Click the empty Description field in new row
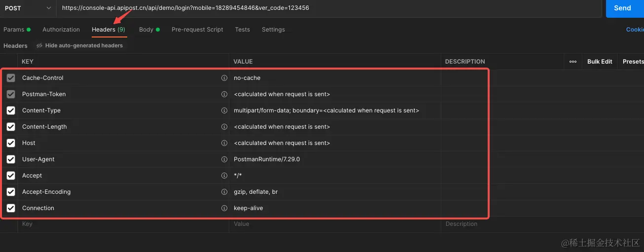Image resolution: width=644 pixels, height=252 pixels. tap(542, 224)
